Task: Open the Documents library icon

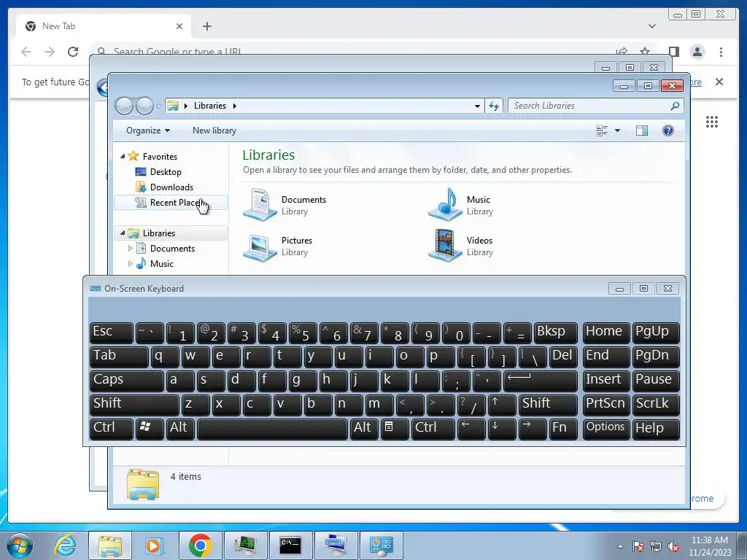Action: pos(260,205)
